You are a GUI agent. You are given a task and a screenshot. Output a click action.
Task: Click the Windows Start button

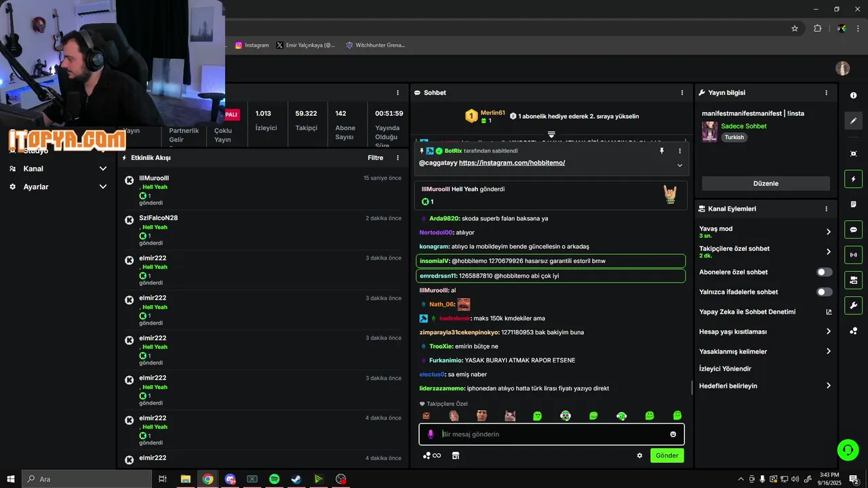11,479
